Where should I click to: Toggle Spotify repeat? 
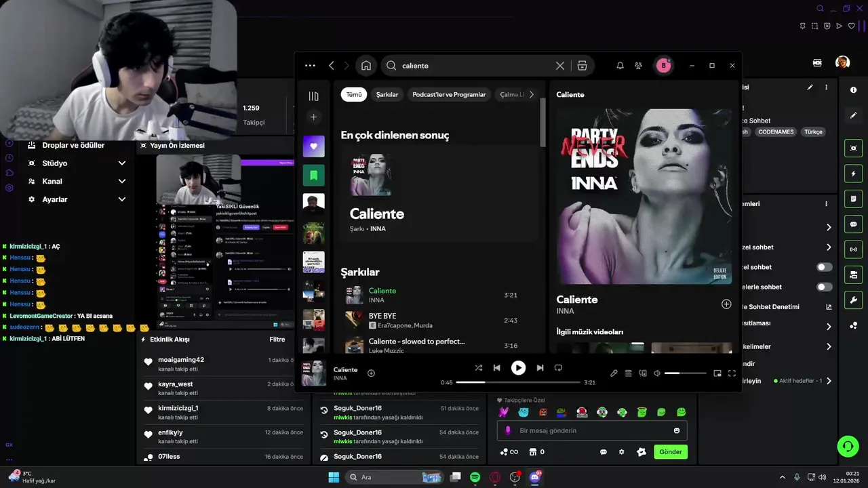pos(558,367)
